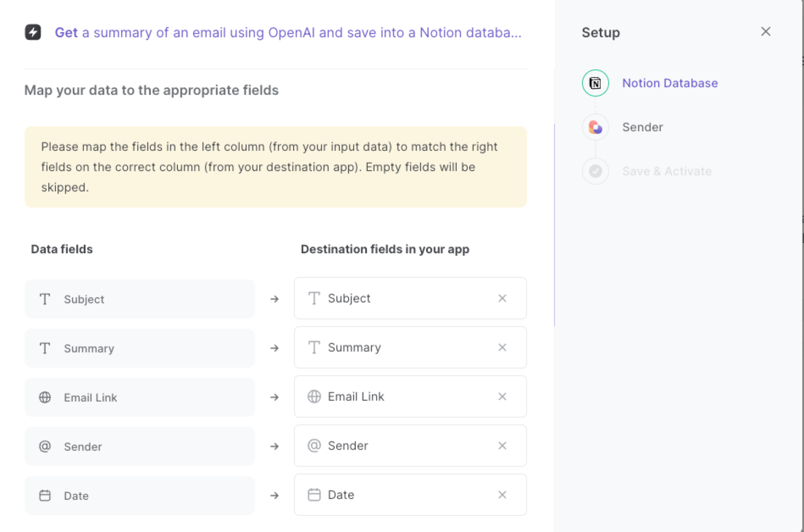Screen dimensions: 804x532
Task: Clear the Subject destination mapping
Action: (502, 298)
